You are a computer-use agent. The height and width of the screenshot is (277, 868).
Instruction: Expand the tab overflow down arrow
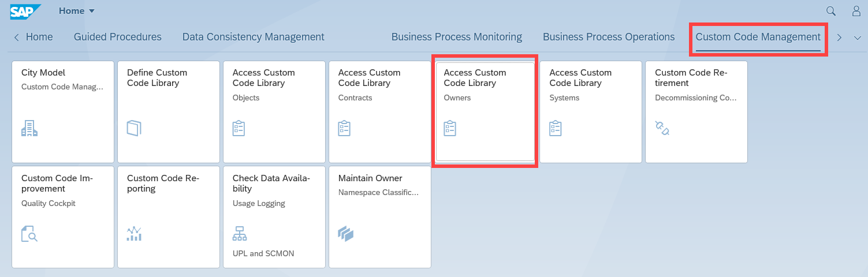(x=857, y=38)
